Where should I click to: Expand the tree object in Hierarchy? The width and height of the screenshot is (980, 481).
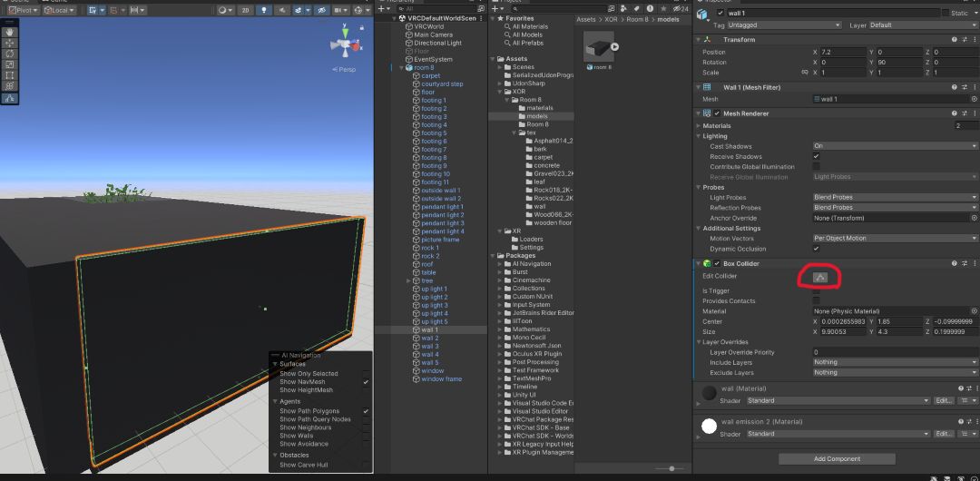coord(410,280)
